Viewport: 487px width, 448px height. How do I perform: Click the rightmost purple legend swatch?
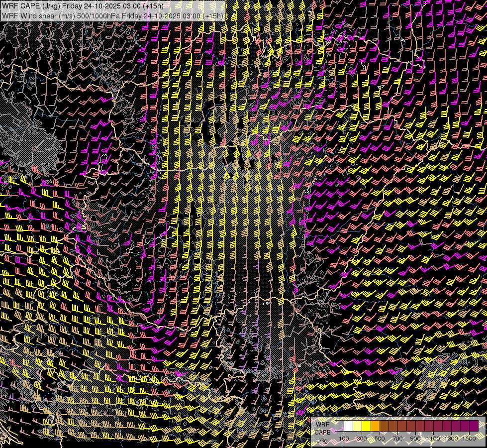[x=474, y=426]
